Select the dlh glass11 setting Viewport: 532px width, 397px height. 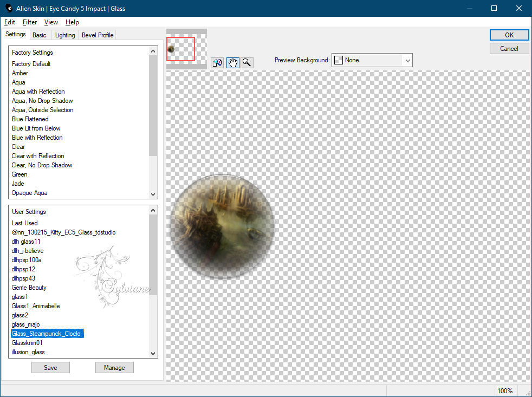[x=26, y=241]
